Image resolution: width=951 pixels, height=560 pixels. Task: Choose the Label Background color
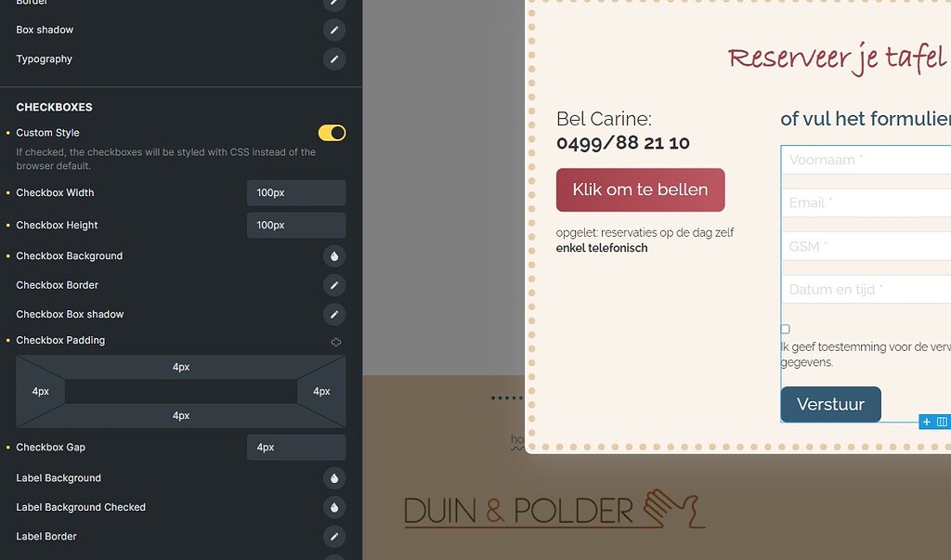(x=333, y=478)
